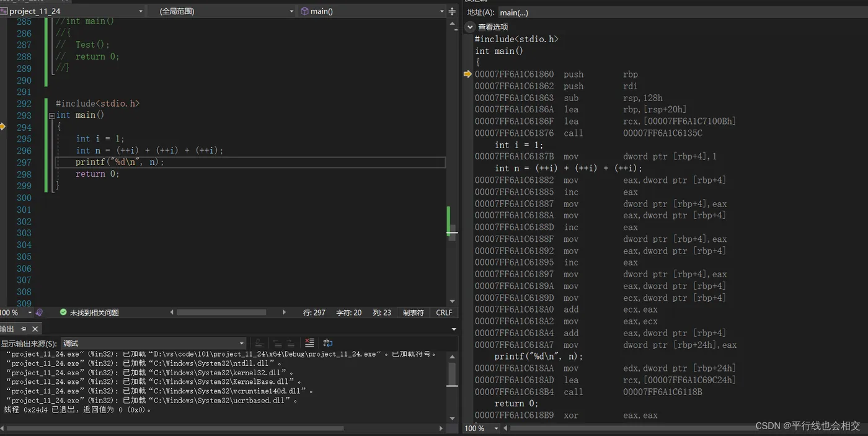Screen dimensions: 868x436
Task: Click the split editor icon above scrollbar
Action: (x=452, y=11)
